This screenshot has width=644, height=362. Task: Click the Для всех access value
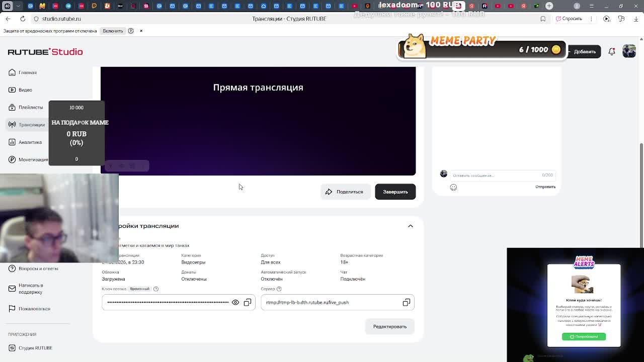click(x=271, y=262)
